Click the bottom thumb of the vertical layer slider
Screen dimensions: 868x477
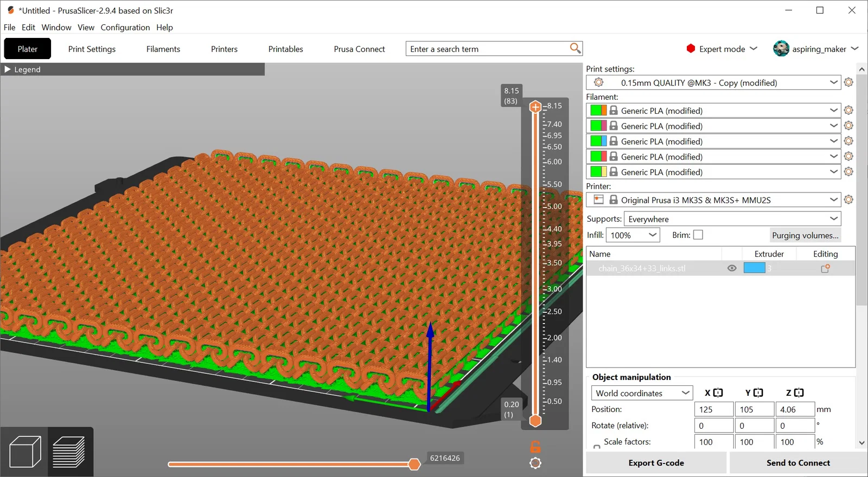click(535, 421)
